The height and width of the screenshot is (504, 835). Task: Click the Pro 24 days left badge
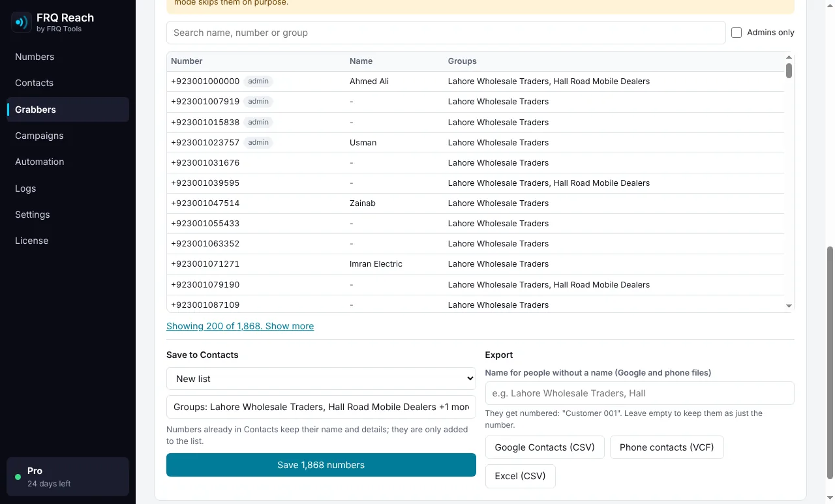pos(68,477)
